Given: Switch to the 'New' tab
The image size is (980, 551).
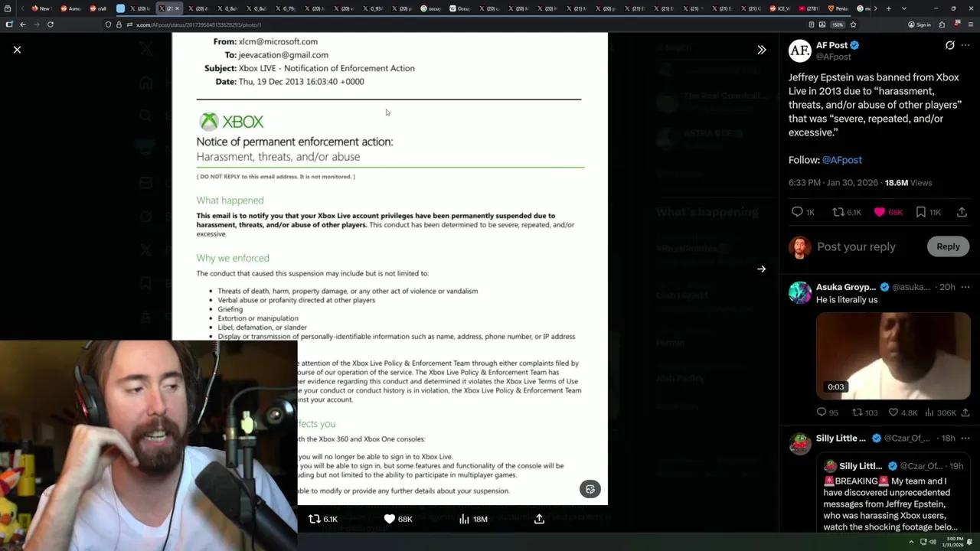Looking at the screenshot, I should click(x=40, y=8).
